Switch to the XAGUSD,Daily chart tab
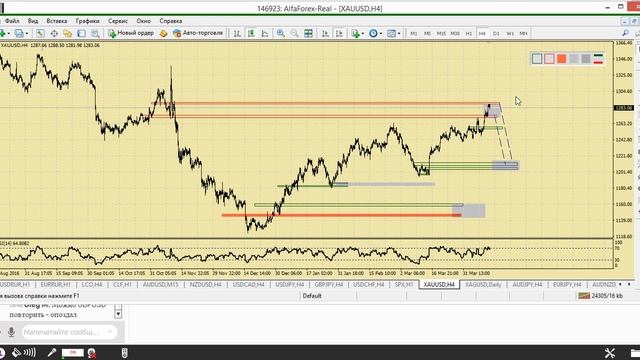The height and width of the screenshot is (360, 640). pos(483,284)
